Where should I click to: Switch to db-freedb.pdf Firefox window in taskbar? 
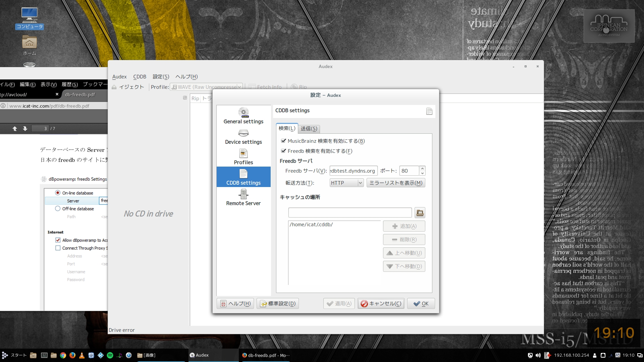266,355
